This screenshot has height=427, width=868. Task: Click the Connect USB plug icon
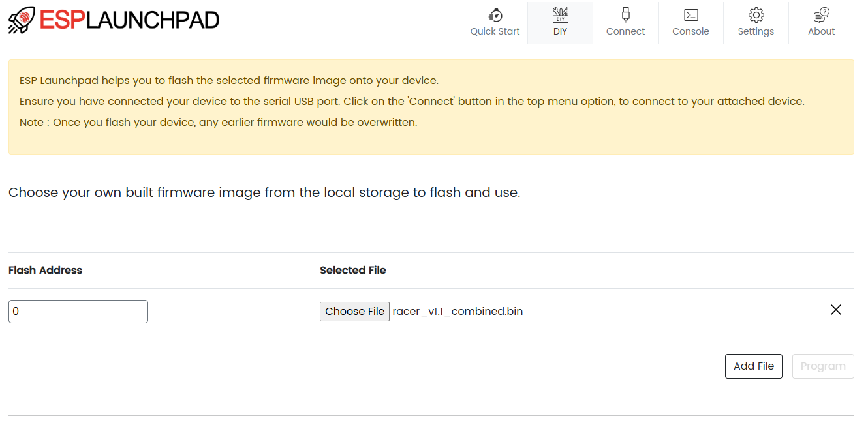point(625,15)
